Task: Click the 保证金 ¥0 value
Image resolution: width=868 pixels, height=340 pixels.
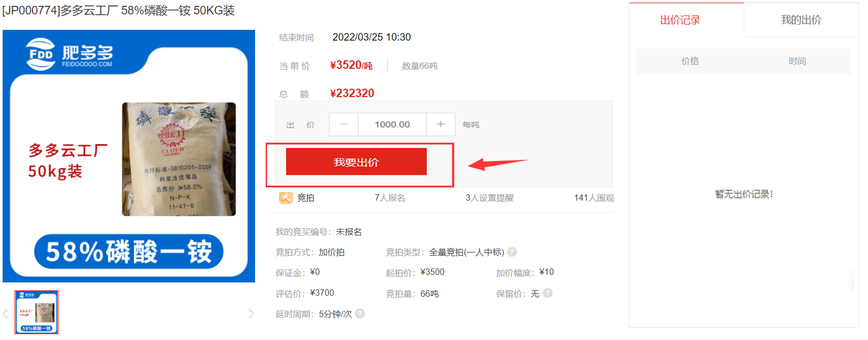Action: click(x=315, y=272)
